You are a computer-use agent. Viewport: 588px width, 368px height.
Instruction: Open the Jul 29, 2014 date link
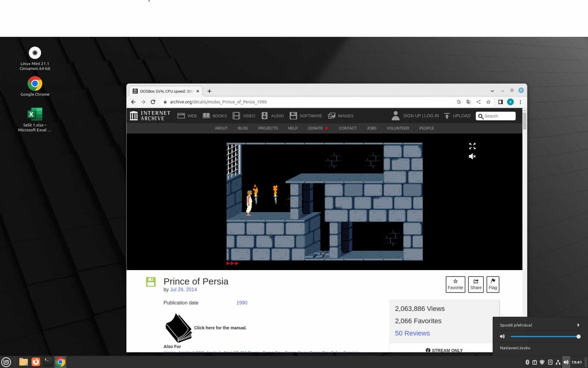click(x=183, y=290)
